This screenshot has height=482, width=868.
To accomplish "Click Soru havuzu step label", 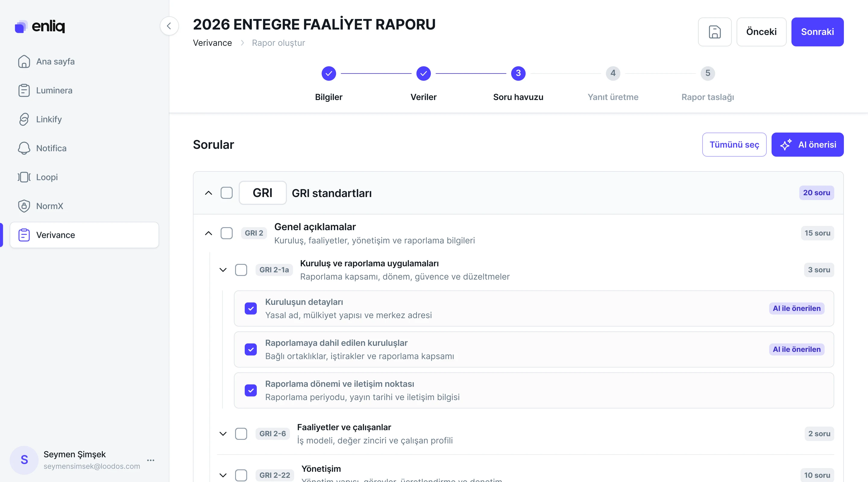I will coord(518,97).
